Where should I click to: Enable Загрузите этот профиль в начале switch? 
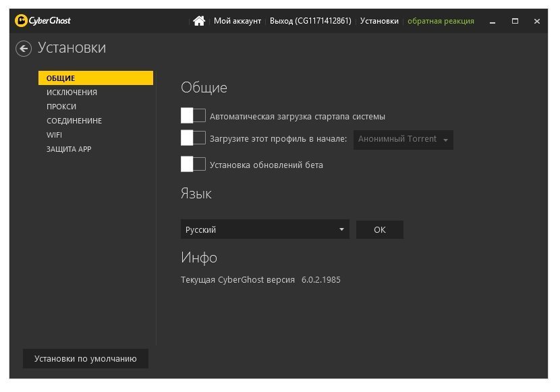[x=193, y=138]
